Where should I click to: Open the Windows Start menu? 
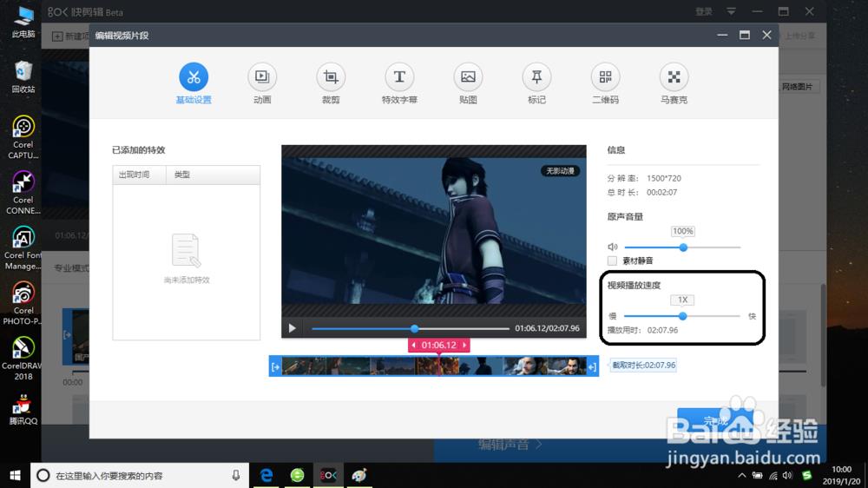[x=15, y=475]
